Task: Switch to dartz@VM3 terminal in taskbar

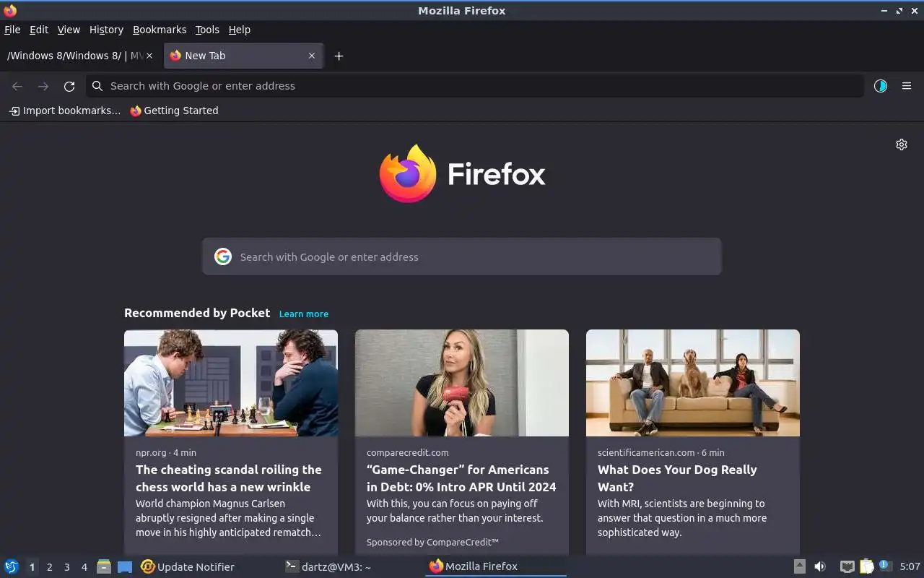Action: (x=328, y=566)
